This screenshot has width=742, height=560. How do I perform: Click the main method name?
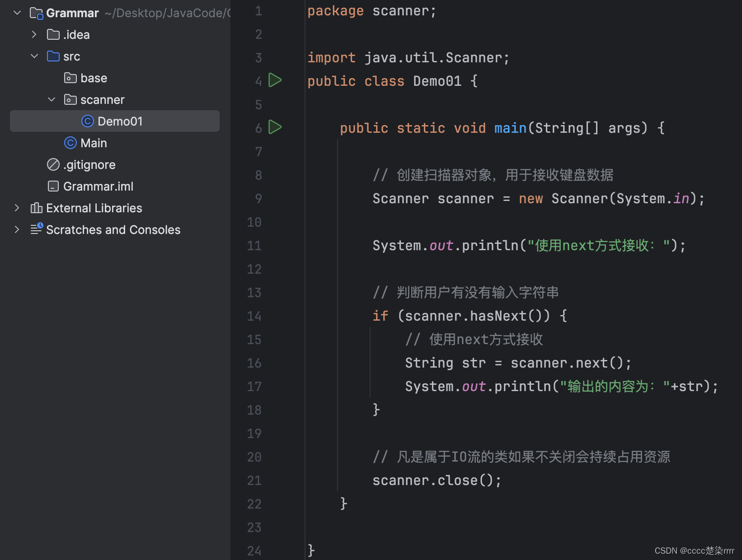pos(511,128)
